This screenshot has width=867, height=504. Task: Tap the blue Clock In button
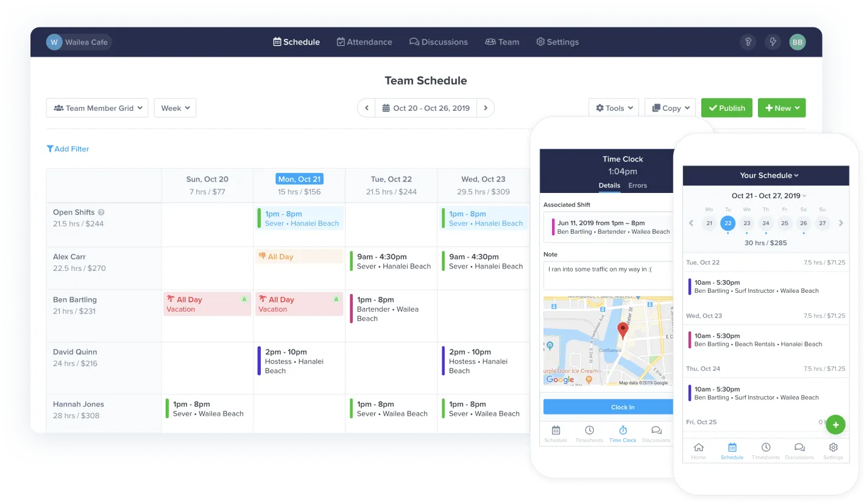pos(608,407)
